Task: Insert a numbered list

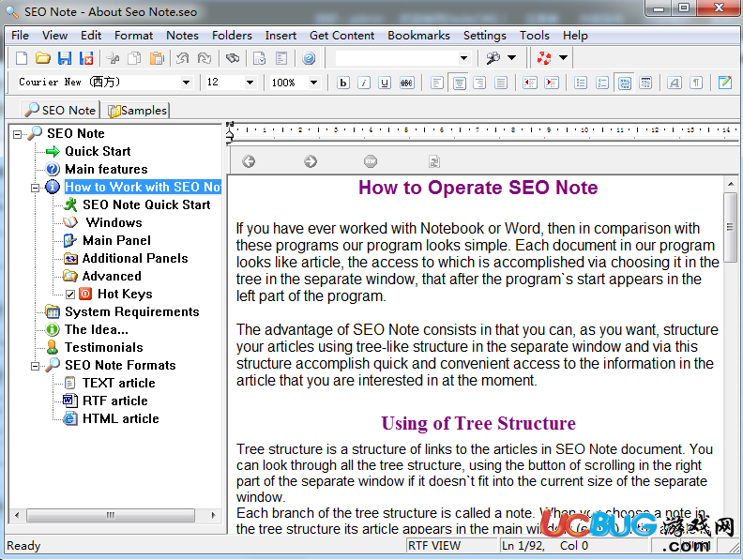Action: click(x=602, y=83)
